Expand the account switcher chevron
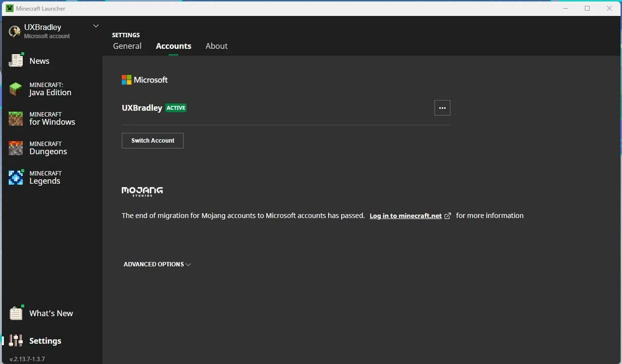Viewport: 622px width, 364px height. (96, 26)
